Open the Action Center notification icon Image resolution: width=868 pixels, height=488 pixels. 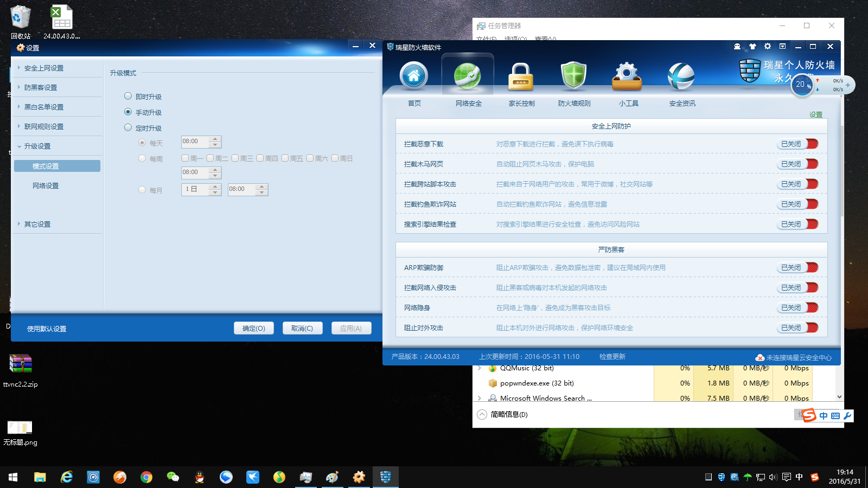(x=786, y=477)
